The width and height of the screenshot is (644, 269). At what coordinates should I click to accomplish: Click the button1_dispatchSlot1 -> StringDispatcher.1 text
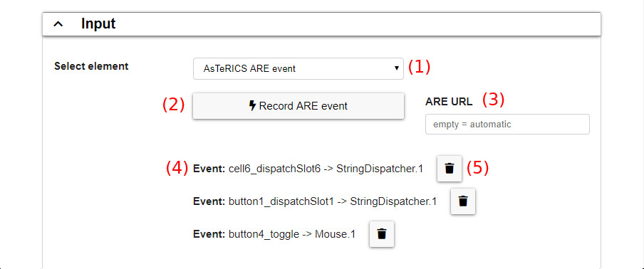pos(332,202)
